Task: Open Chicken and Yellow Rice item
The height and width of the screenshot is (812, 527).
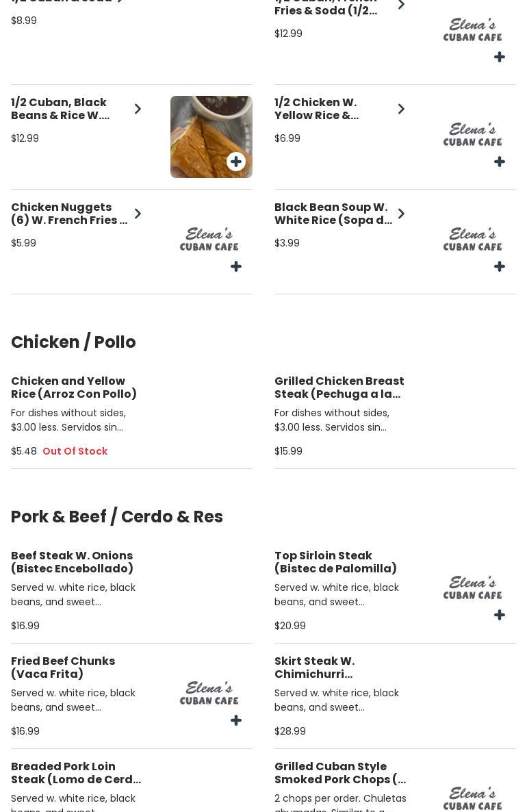Action: point(74,388)
